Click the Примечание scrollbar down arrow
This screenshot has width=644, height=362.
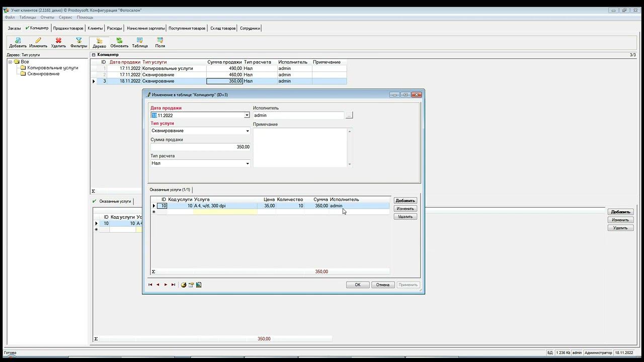[x=350, y=164]
